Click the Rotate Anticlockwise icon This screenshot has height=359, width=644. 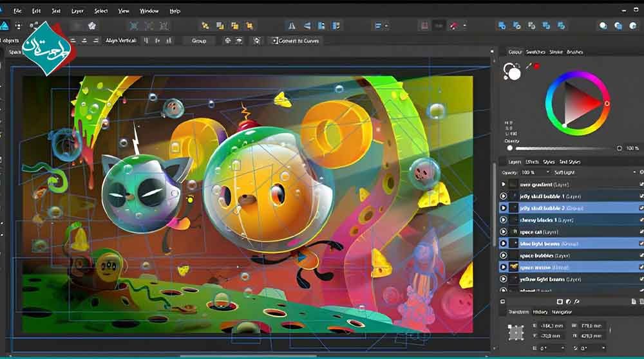(321, 26)
